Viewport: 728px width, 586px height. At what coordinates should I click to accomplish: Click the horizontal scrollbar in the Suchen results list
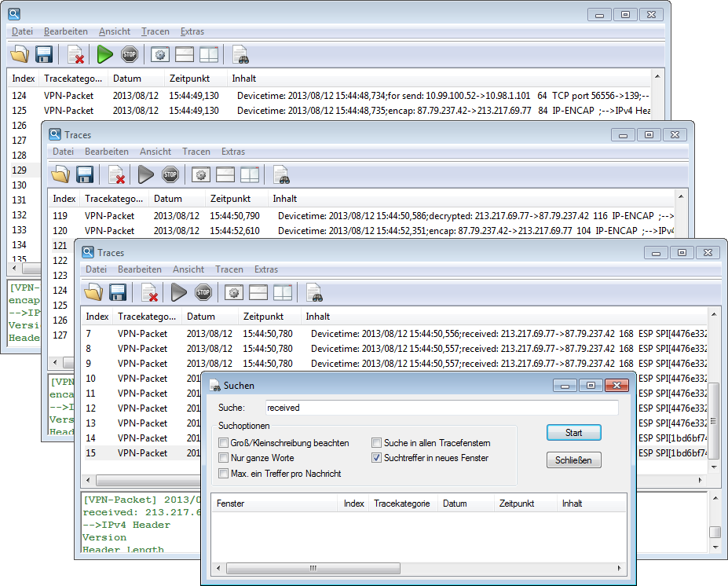314,568
